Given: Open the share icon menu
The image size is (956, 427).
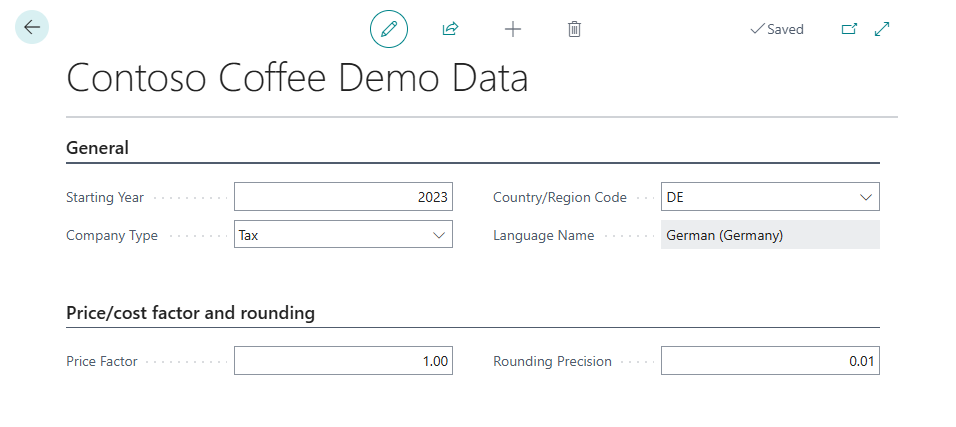Looking at the screenshot, I should (450, 29).
